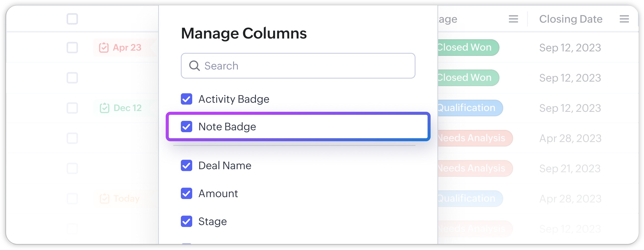
Task: Click the first Closed Won stage pill
Action: tap(467, 48)
